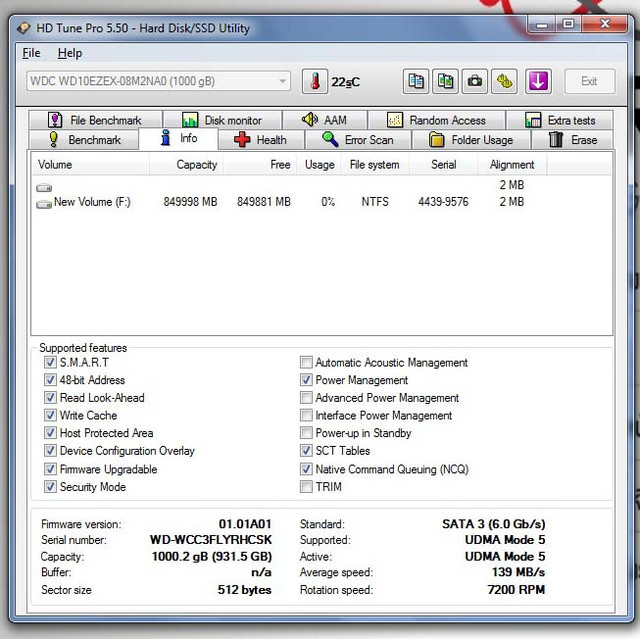Switch to the Folder Usage tab

pyautogui.click(x=471, y=140)
